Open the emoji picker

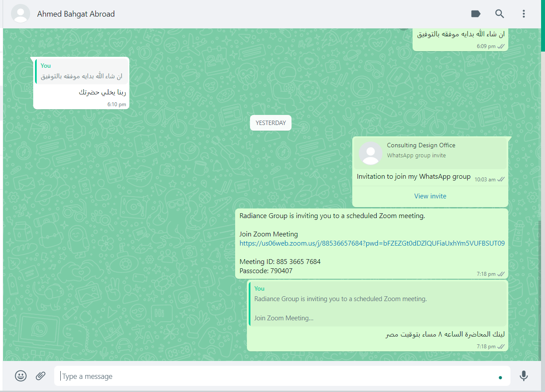coord(21,376)
